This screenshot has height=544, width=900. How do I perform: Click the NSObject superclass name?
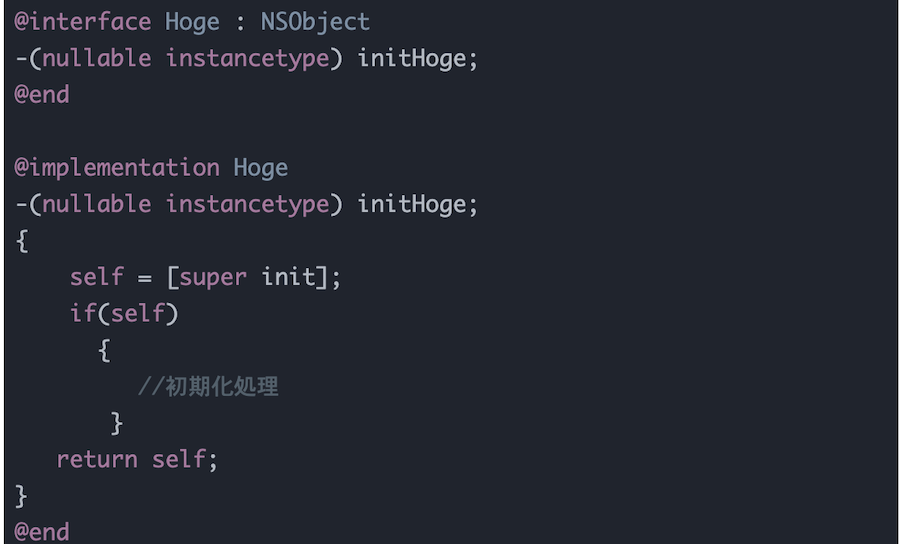(x=316, y=22)
